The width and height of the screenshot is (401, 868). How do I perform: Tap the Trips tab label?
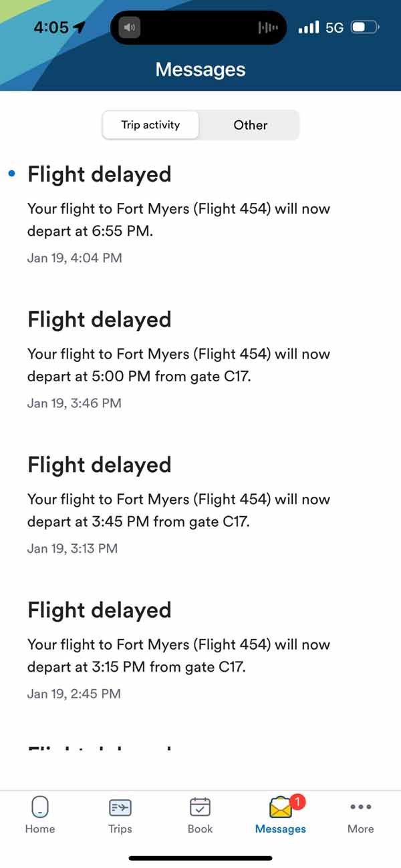pyautogui.click(x=120, y=829)
